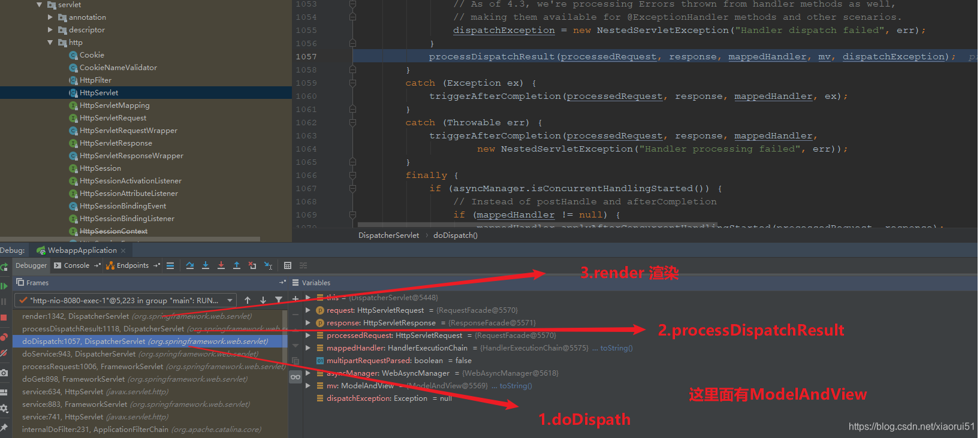The image size is (980, 438).
Task: Click doDispatch() in editor breadcrumb
Action: [456, 235]
